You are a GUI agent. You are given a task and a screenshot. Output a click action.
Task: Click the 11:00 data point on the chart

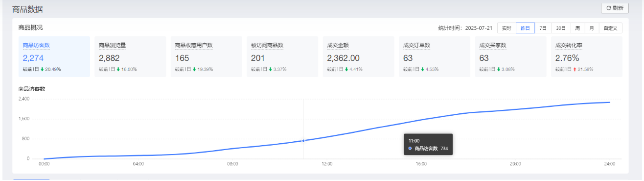click(x=303, y=141)
